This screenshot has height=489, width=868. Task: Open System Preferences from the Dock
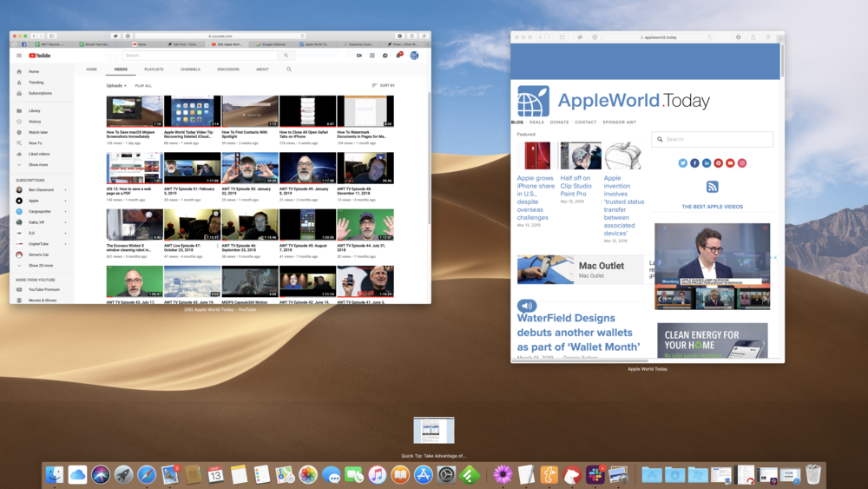(446, 474)
